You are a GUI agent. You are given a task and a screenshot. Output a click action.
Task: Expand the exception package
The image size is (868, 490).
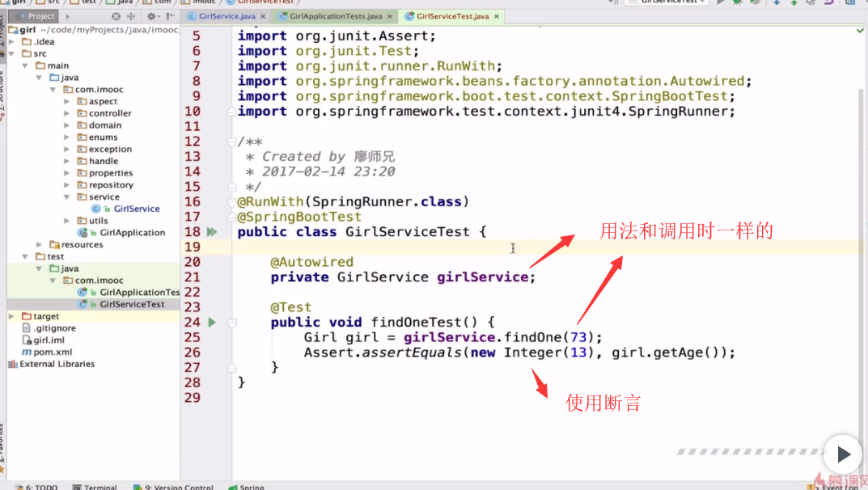[67, 149]
